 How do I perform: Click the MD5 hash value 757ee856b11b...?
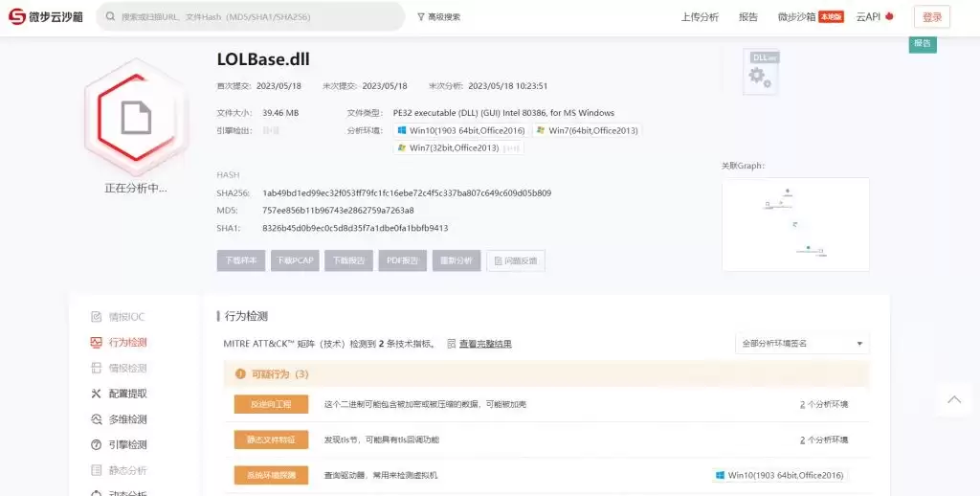[338, 211]
